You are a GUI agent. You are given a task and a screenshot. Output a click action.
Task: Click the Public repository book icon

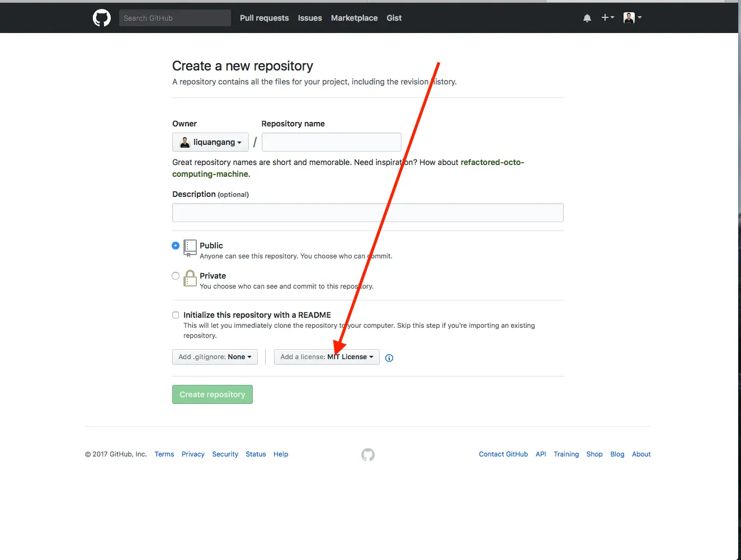click(x=190, y=248)
